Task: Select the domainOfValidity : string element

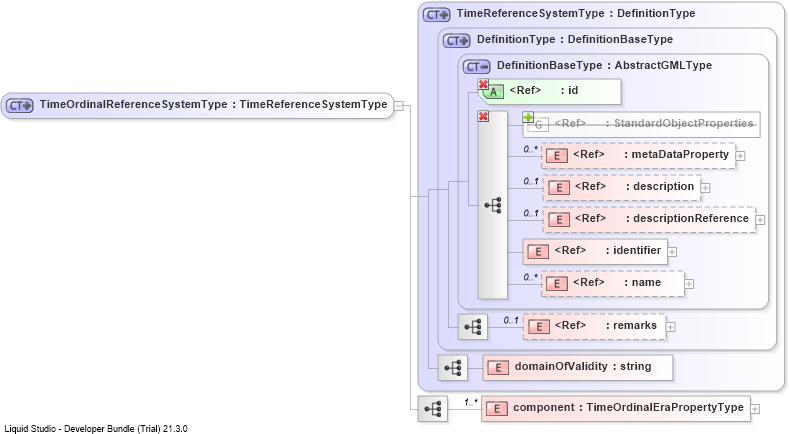Action: [x=578, y=368]
